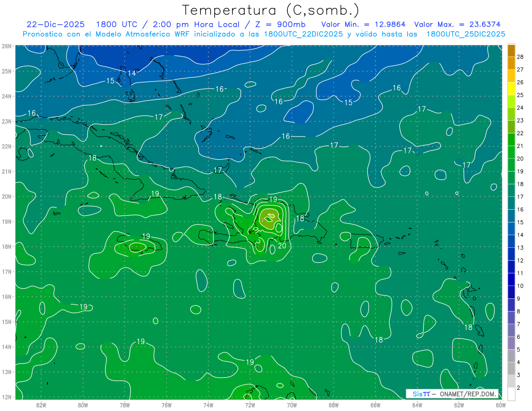
Task: Click the "22N" latitude axis label
Action: click(7, 146)
